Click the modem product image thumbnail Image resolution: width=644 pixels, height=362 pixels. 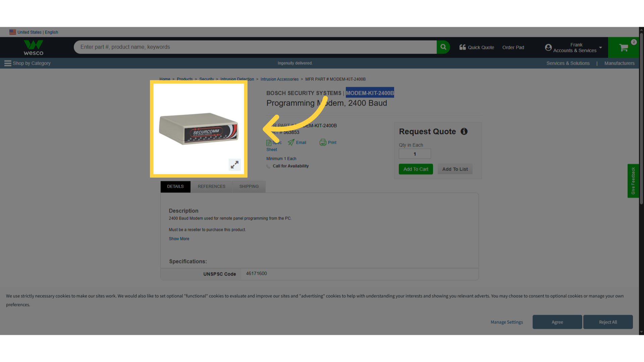[x=199, y=129]
